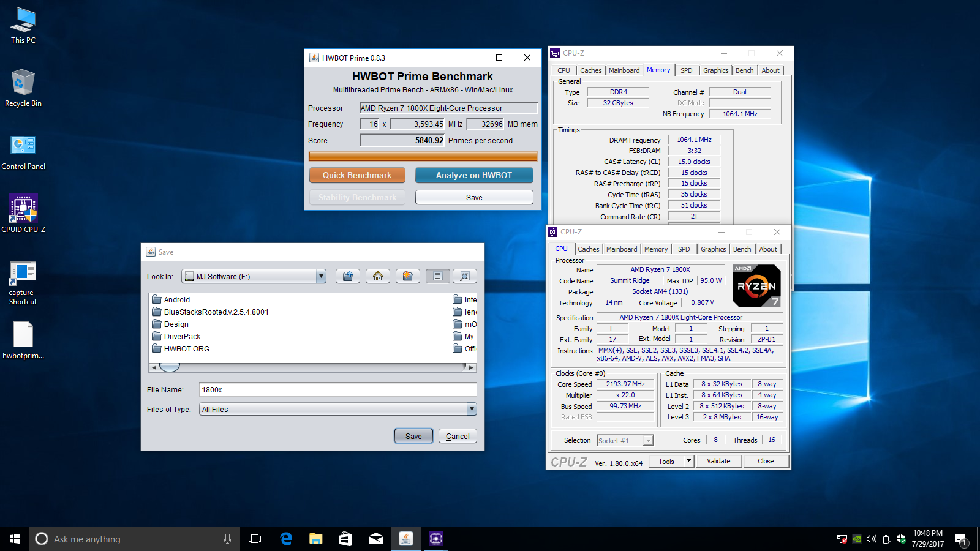The width and height of the screenshot is (980, 551).
Task: Open Control Panel desktop icon
Action: point(23,152)
